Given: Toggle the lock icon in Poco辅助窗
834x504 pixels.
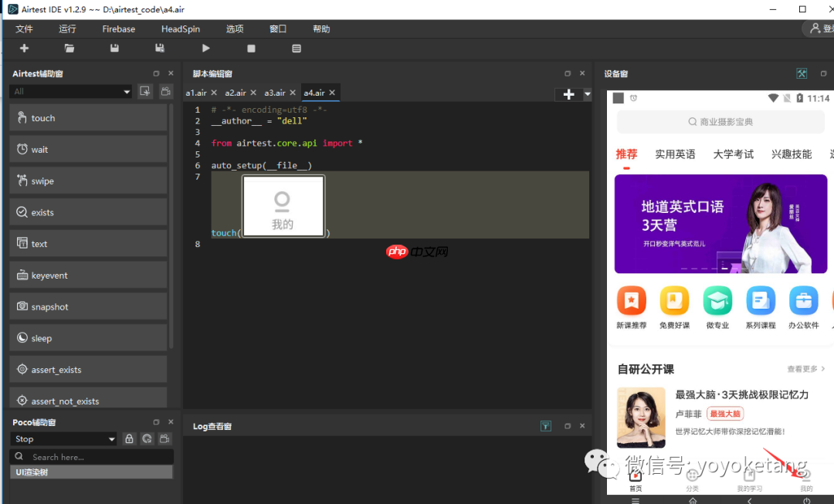Looking at the screenshot, I should coord(128,438).
